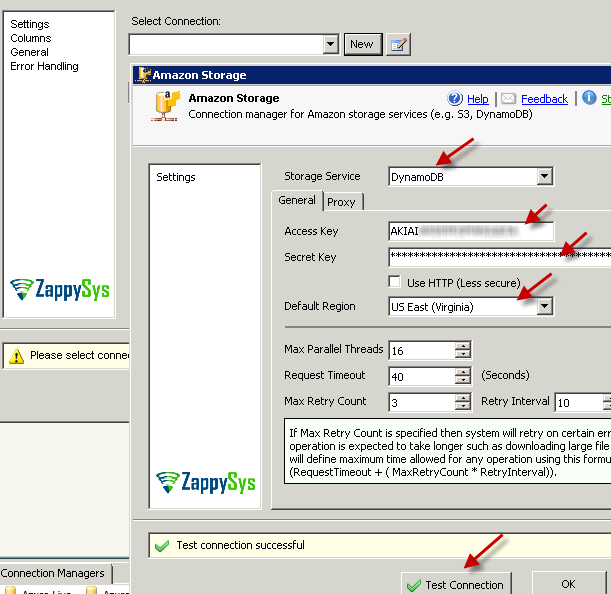Select Error Handling in the left list
Screen dimensions: 611x594
pos(44,66)
